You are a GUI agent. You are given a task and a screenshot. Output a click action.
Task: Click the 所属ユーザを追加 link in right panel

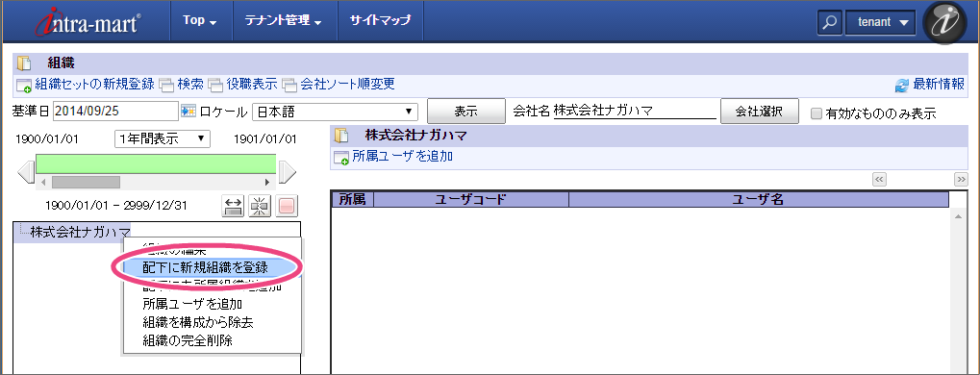pyautogui.click(x=403, y=156)
